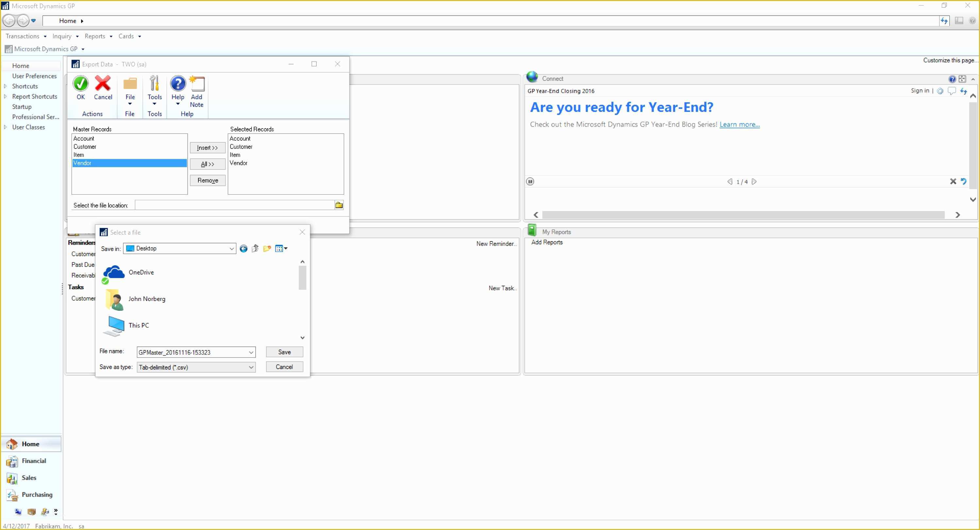Expand the User Classes tree item
The image size is (980, 530).
point(5,127)
